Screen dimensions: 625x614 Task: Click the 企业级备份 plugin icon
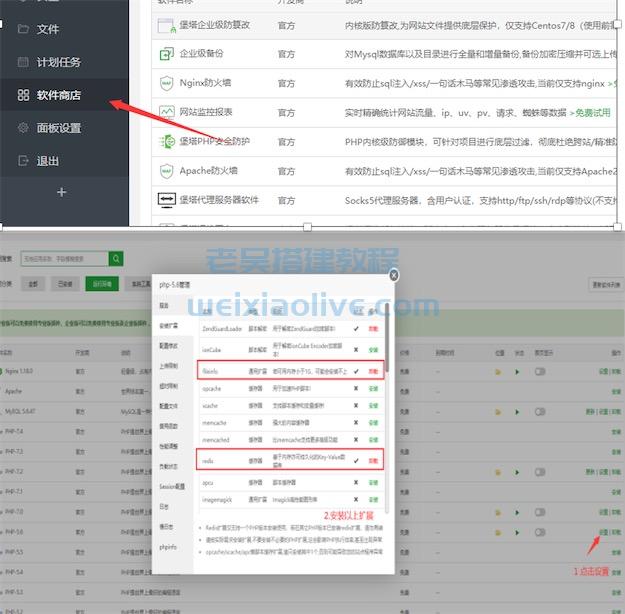click(166, 54)
